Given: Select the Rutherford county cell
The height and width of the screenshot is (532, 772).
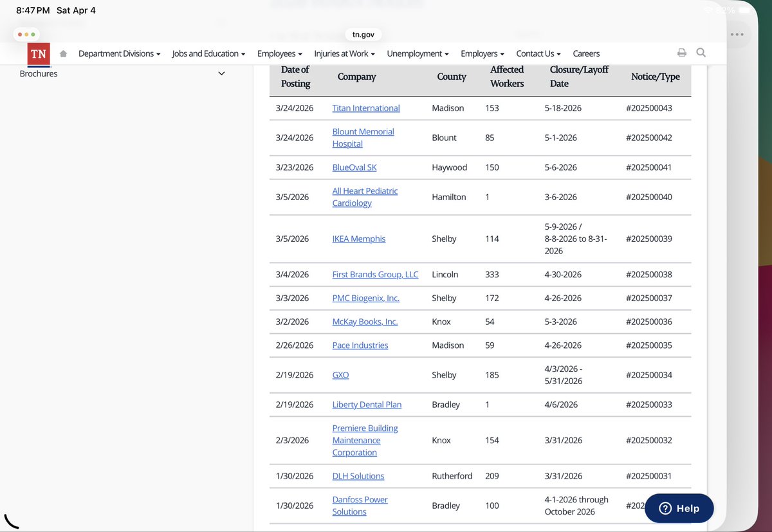Looking at the screenshot, I should coord(452,476).
